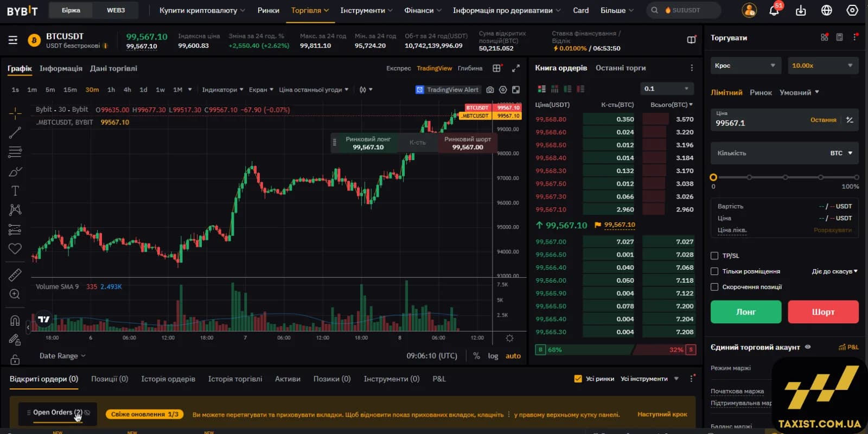The width and height of the screenshot is (868, 434).
Task: Show order book with both sides view
Action: pyautogui.click(x=541, y=89)
